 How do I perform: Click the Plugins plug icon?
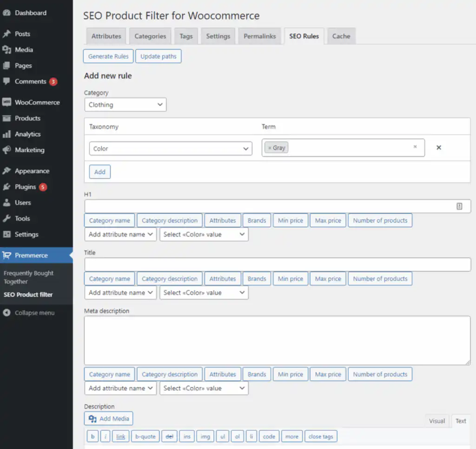[7, 187]
